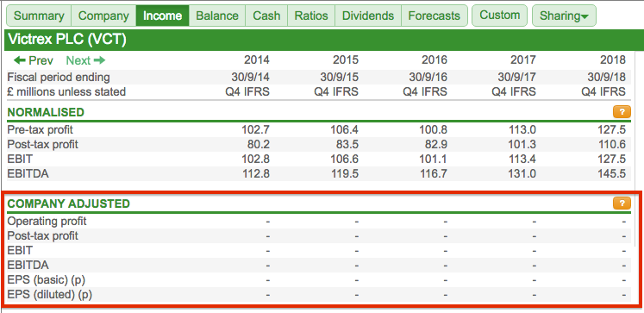Click the EBIT value 113.4
Viewport: 644px width, 313px height.
point(522,159)
